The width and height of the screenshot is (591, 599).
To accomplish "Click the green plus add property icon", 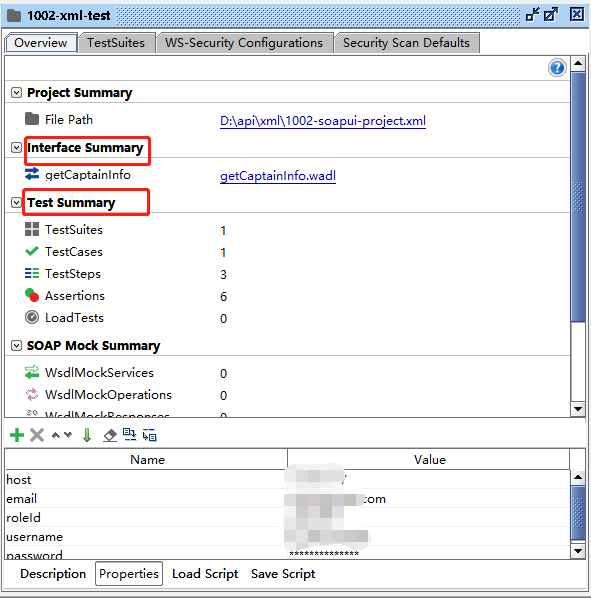I will click(x=17, y=435).
